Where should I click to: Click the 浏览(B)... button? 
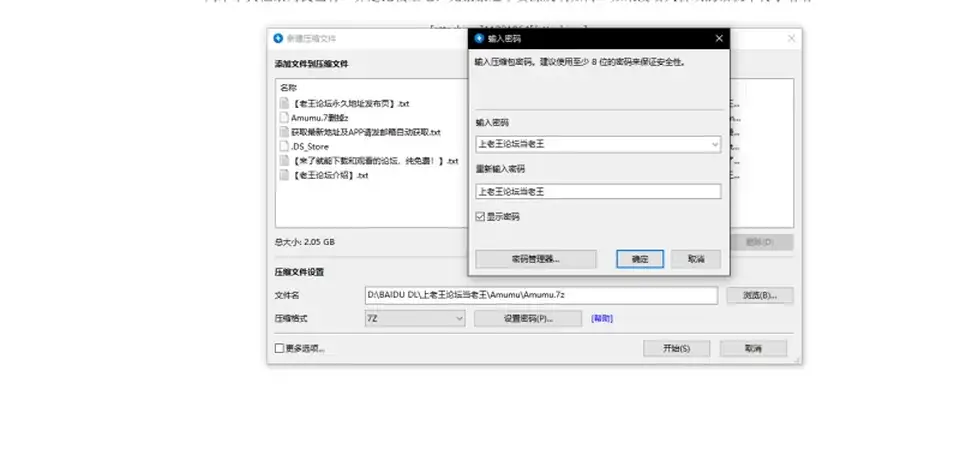[x=760, y=295]
